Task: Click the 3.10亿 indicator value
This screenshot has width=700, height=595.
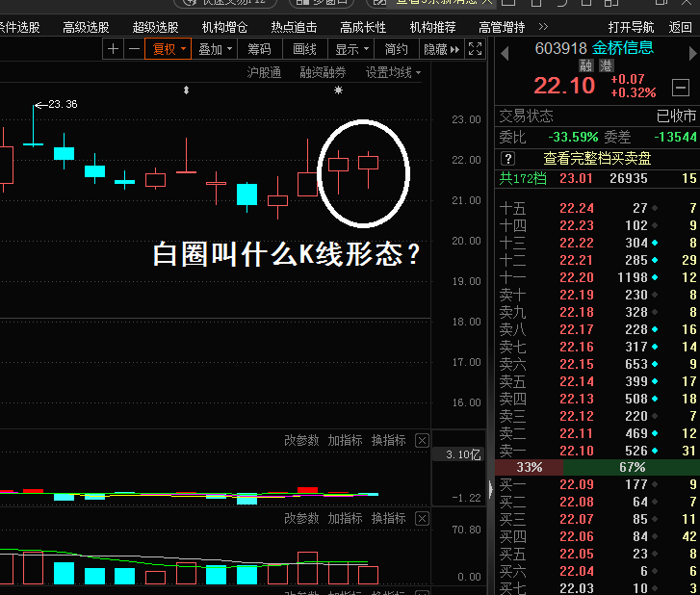Action: pyautogui.click(x=463, y=454)
